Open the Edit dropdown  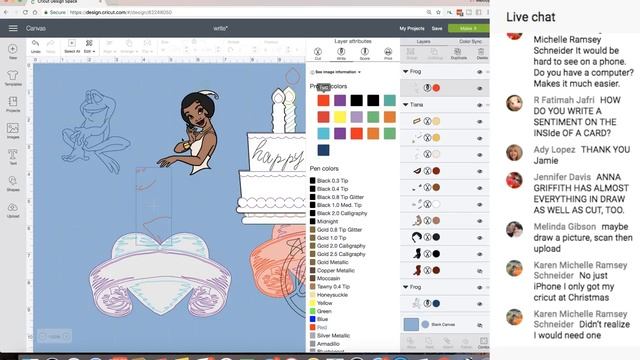(x=89, y=46)
